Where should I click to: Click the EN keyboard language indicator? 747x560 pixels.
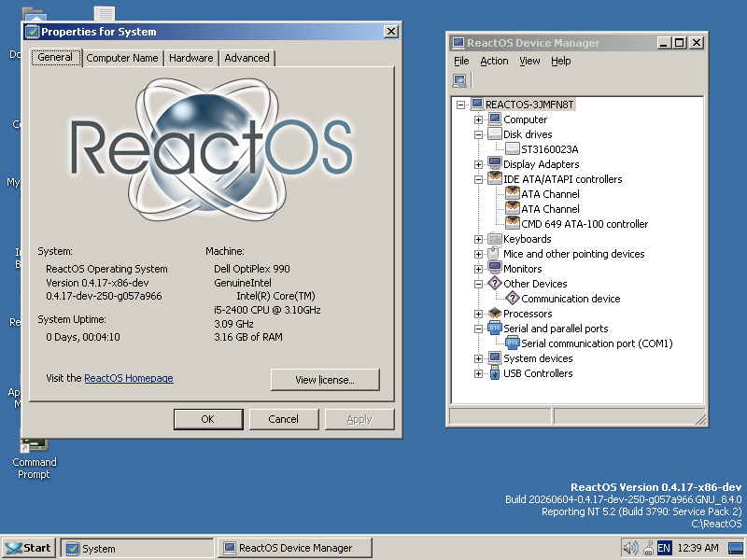[664, 548]
